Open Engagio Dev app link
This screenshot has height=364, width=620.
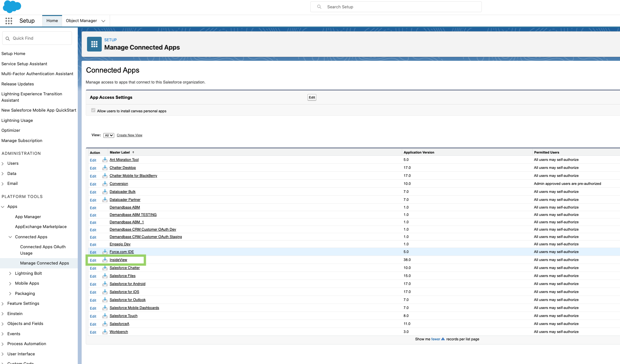click(120, 244)
